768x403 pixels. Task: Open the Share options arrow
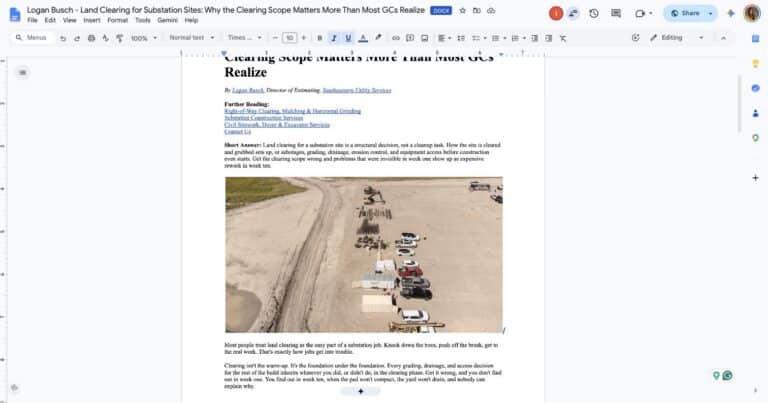coord(711,13)
